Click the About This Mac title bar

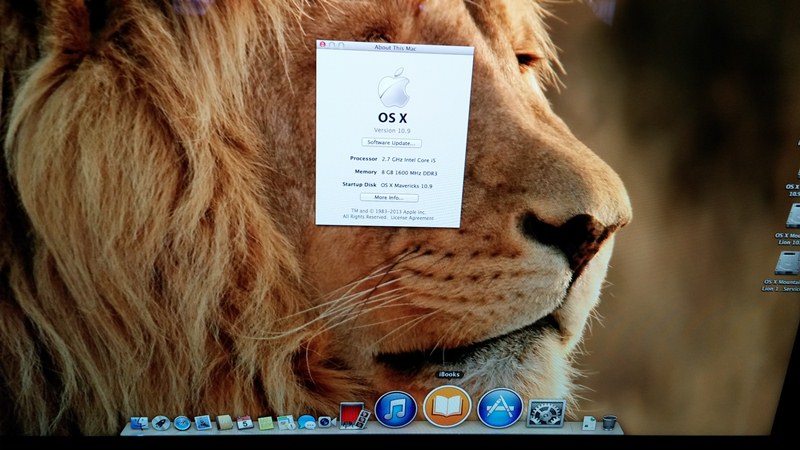click(395, 47)
